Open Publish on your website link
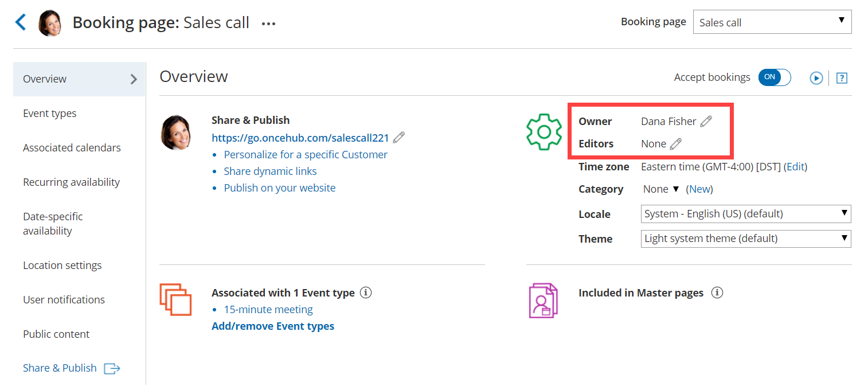 (280, 188)
